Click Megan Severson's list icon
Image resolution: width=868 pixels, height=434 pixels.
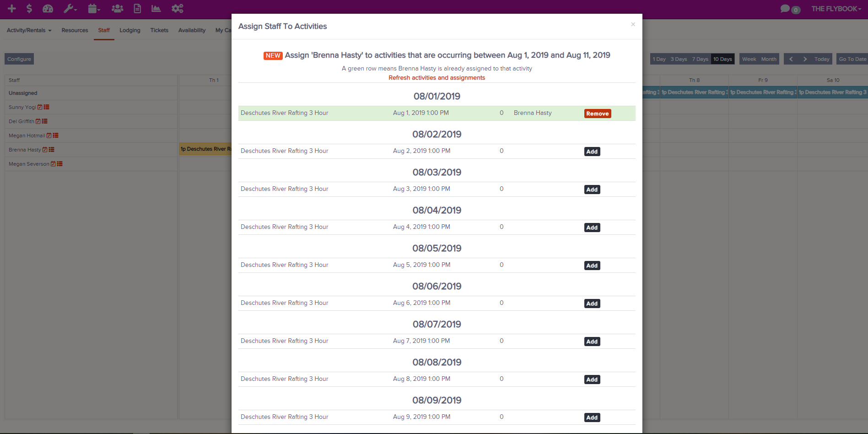click(59, 164)
